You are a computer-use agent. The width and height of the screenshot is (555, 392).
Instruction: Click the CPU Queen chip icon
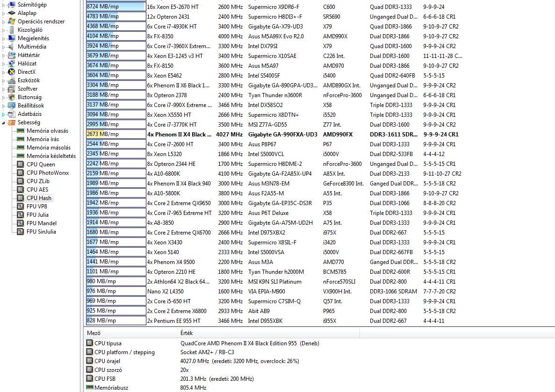click(x=21, y=164)
